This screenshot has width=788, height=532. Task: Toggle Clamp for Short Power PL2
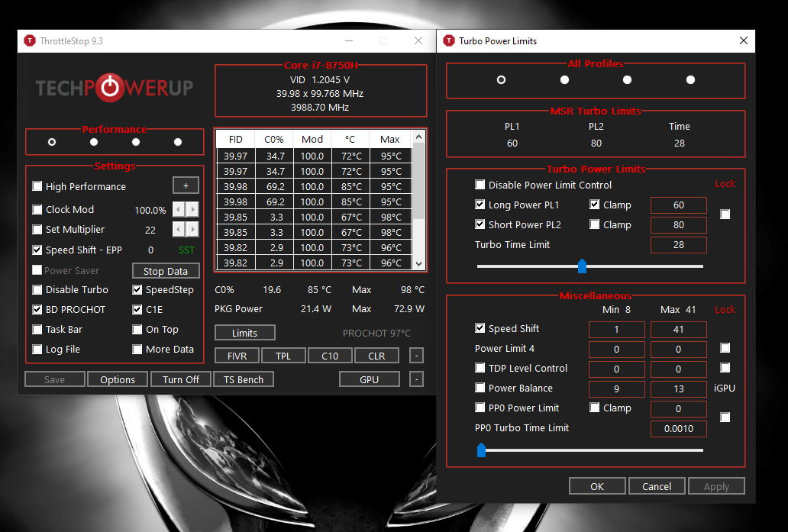point(594,224)
